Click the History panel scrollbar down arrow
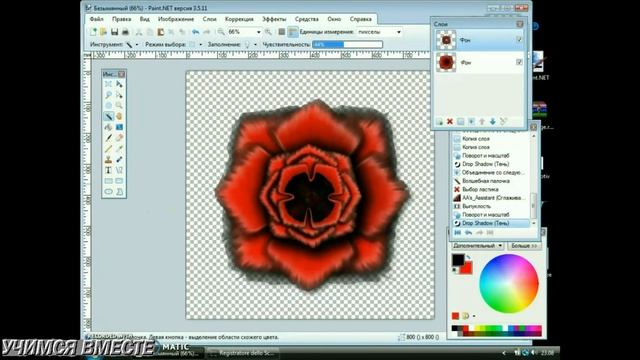 click(533, 223)
